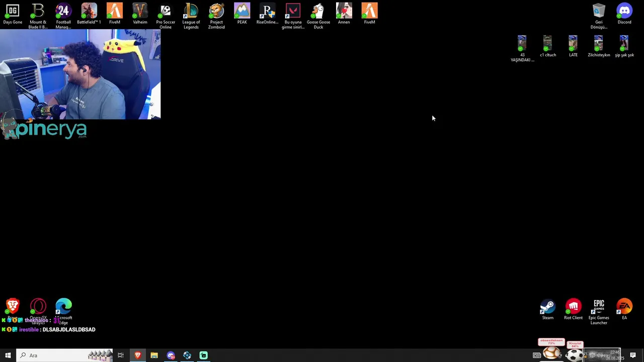The image size is (644, 362).
Task: Open the notification center icon
Action: coord(633,355)
